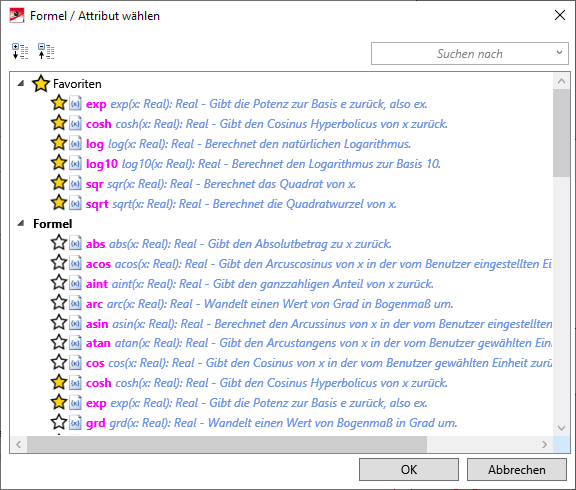Toggle the star beside sqr

[x=59, y=183]
